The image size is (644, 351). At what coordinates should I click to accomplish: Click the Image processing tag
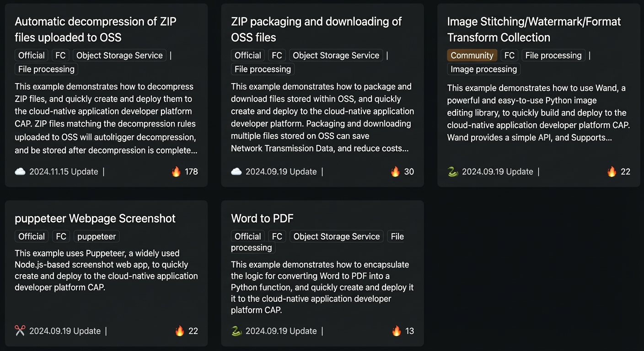pyautogui.click(x=484, y=69)
